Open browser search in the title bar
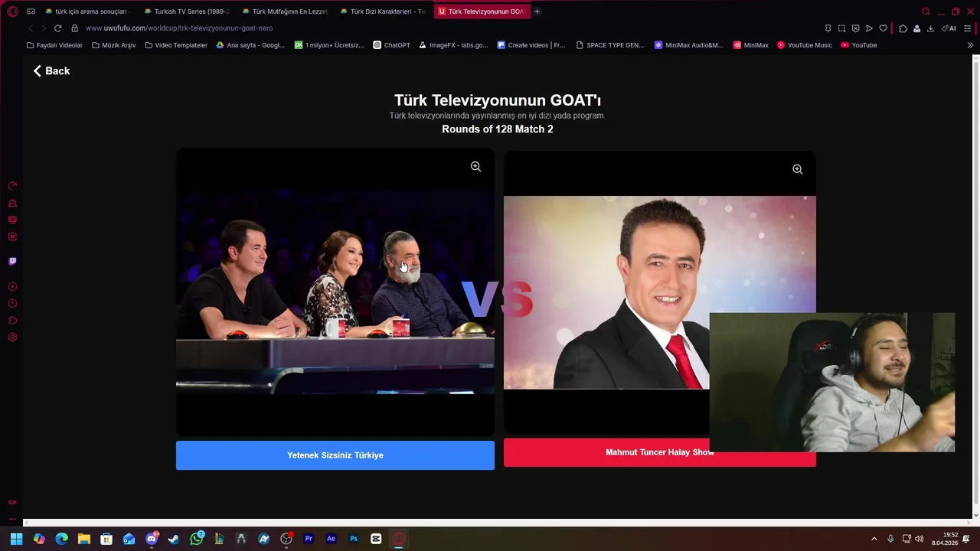Image resolution: width=980 pixels, height=551 pixels. coord(926,11)
